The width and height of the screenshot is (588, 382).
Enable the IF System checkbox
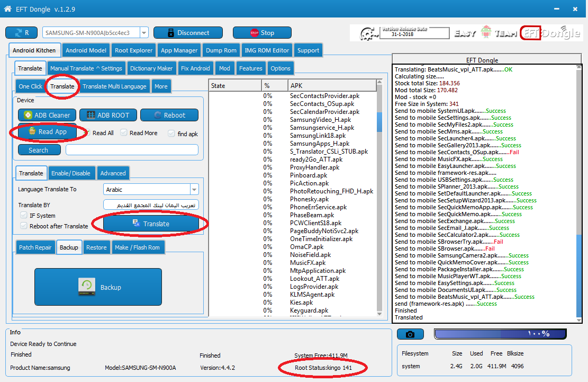tap(24, 216)
